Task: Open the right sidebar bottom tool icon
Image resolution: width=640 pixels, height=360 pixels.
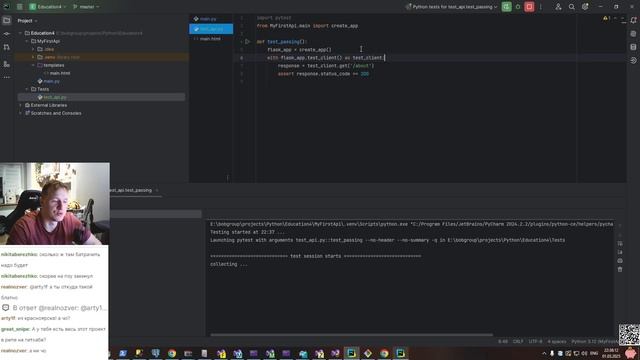Action: tap(633, 60)
